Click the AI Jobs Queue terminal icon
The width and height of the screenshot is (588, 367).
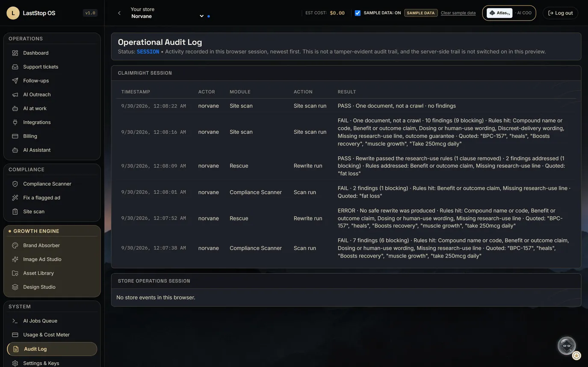(15, 321)
